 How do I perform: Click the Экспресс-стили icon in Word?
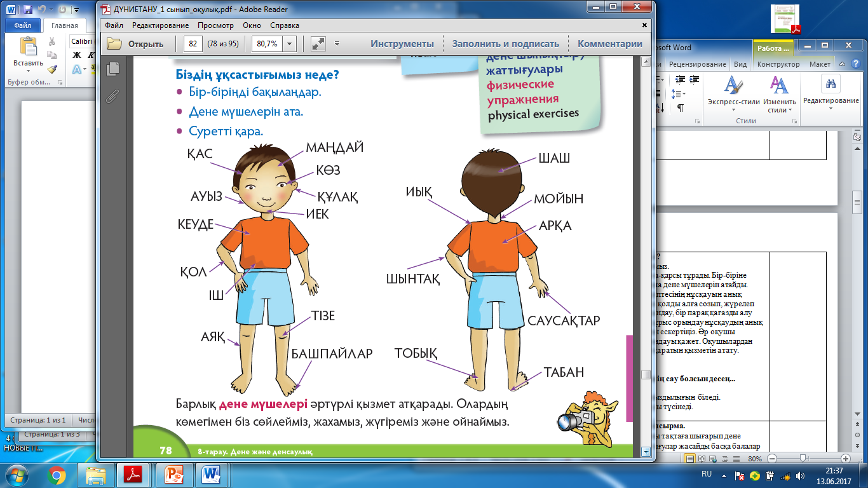(x=733, y=84)
